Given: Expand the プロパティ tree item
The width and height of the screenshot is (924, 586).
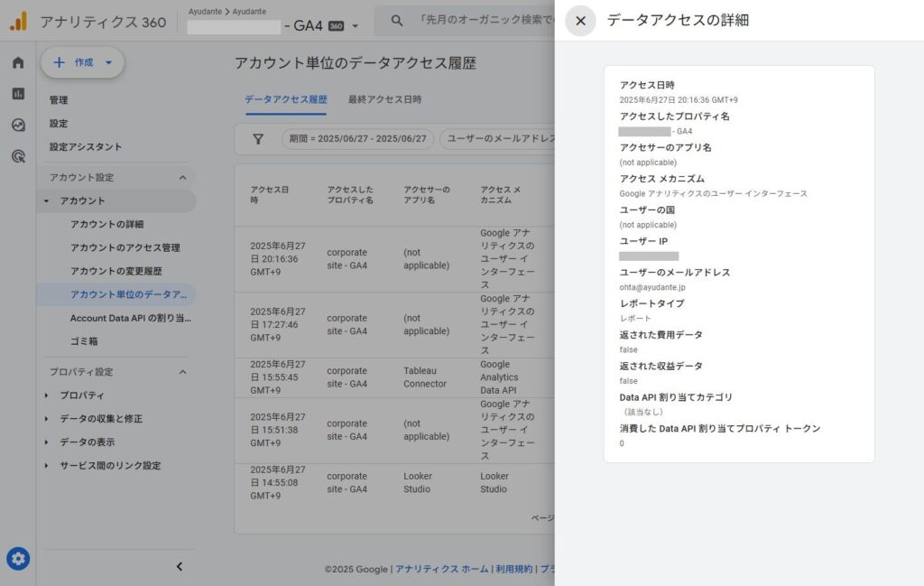Looking at the screenshot, I should pos(47,395).
